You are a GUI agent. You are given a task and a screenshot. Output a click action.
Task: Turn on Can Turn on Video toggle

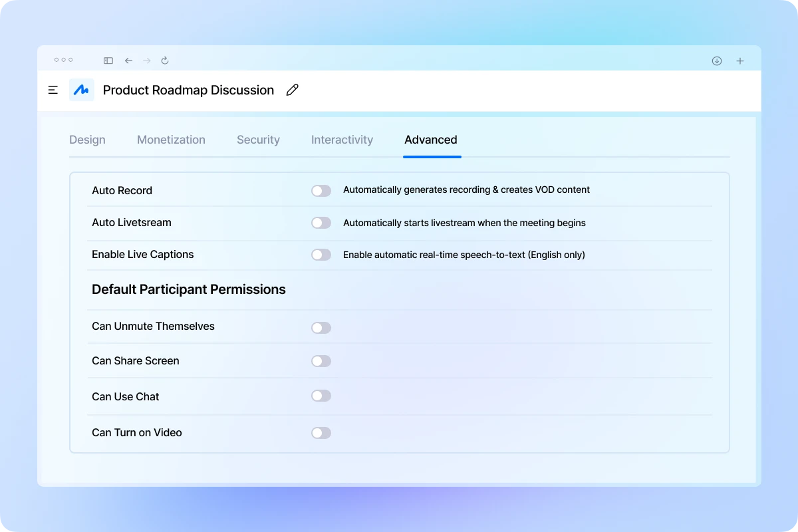(x=321, y=433)
